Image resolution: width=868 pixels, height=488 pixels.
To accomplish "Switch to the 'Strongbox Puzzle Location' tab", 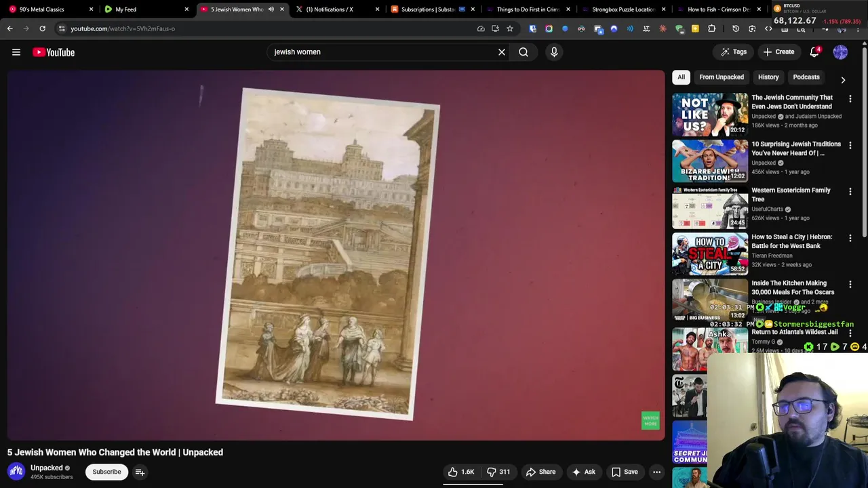I will click(x=623, y=9).
